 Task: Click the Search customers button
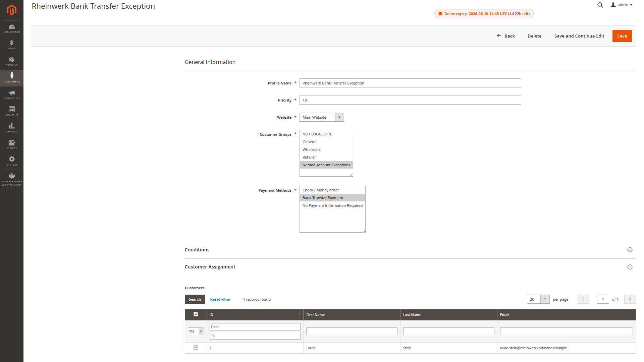pyautogui.click(x=195, y=299)
